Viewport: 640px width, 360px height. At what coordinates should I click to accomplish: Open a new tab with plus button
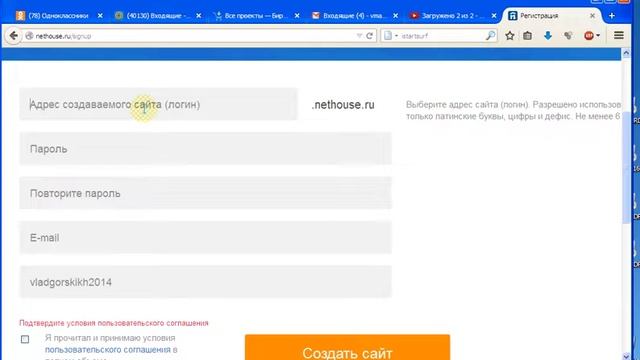click(x=611, y=16)
